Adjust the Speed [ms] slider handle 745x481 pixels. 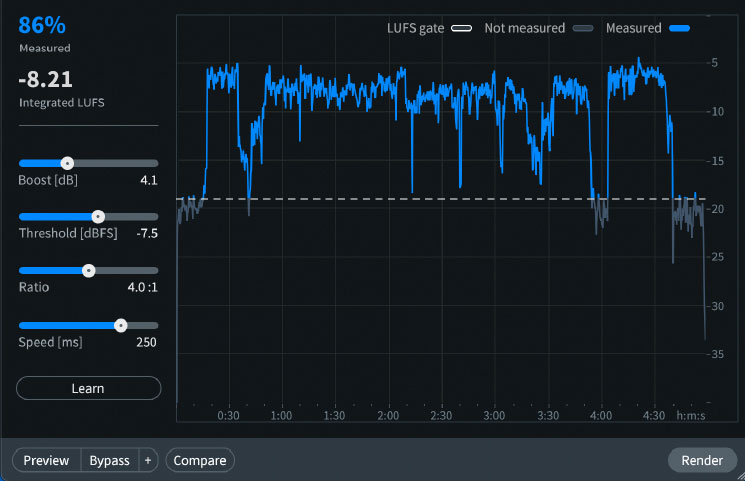(121, 326)
